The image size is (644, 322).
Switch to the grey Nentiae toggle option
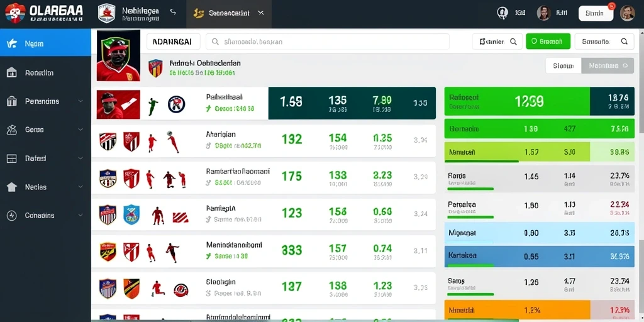(608, 65)
